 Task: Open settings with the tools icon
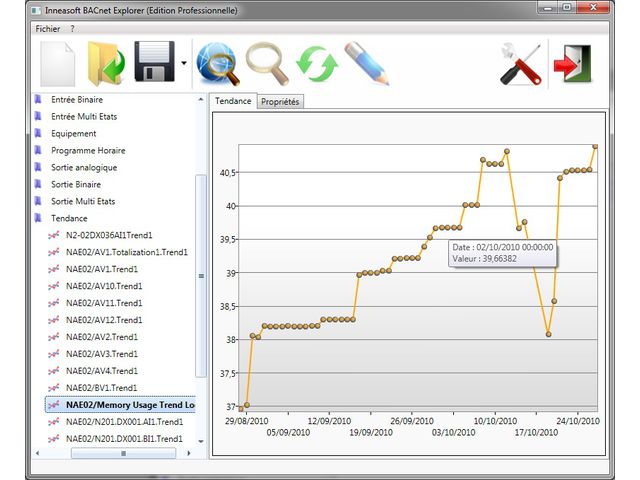click(521, 64)
